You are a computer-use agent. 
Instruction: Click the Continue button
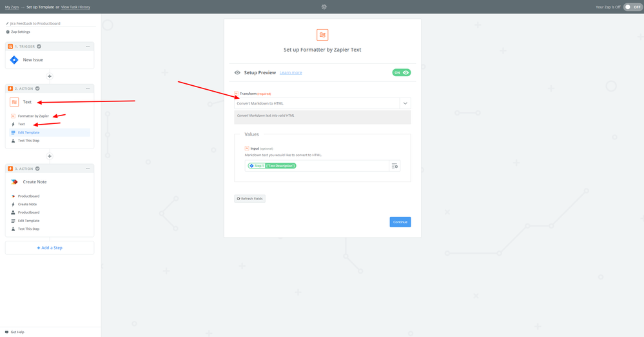(x=400, y=222)
